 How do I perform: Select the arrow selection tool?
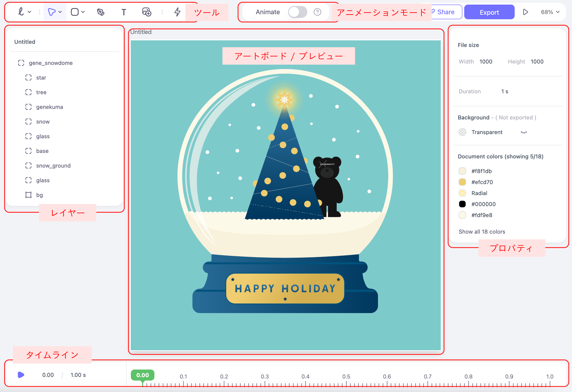(51, 12)
